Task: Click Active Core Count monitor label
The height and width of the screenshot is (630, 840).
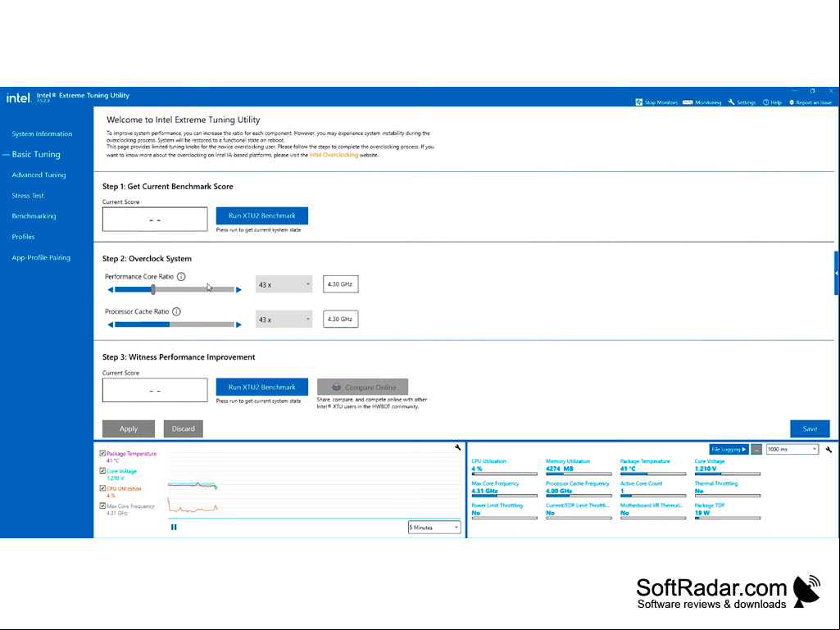Action: tap(641, 483)
